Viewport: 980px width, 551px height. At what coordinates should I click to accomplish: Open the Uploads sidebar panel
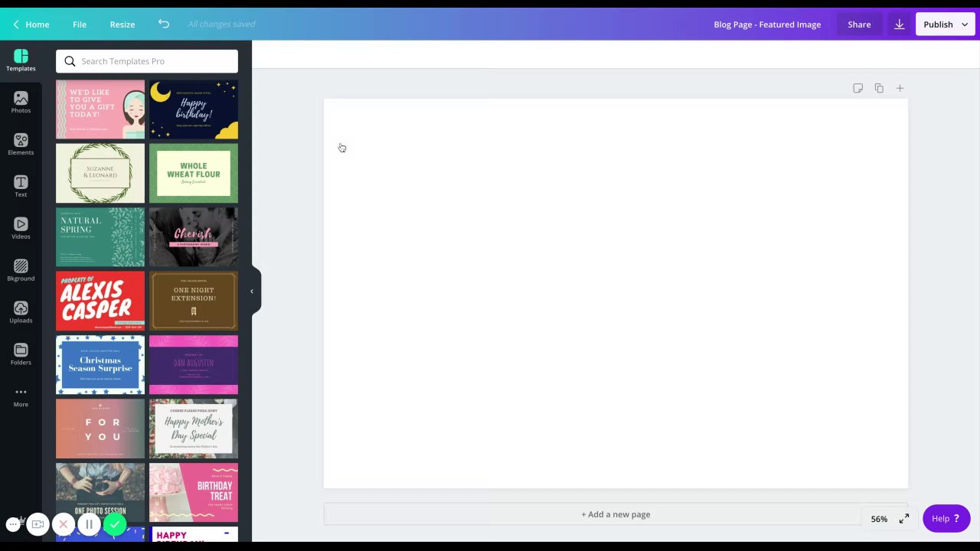point(21,313)
